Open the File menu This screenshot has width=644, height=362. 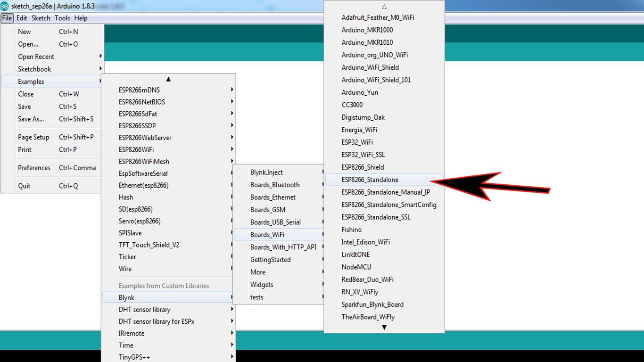[7, 18]
